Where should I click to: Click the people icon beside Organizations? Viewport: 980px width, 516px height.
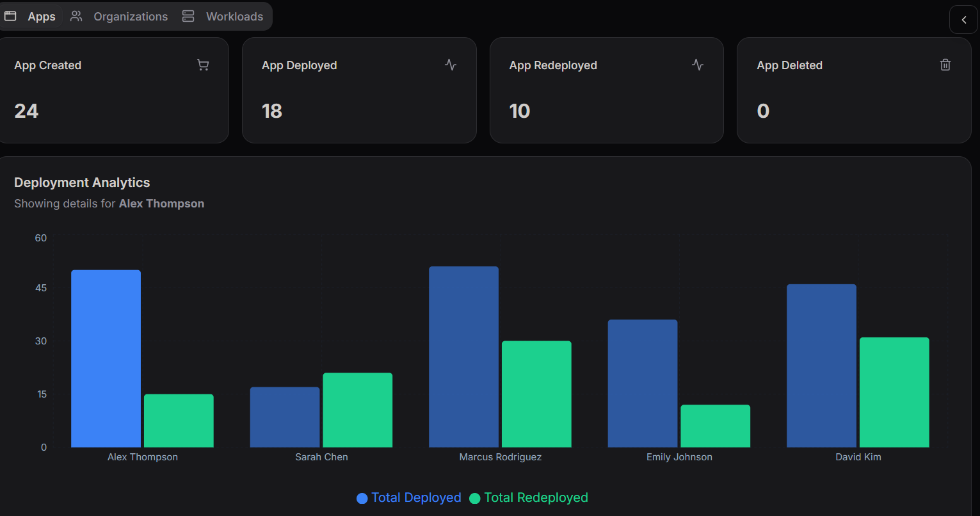76,16
